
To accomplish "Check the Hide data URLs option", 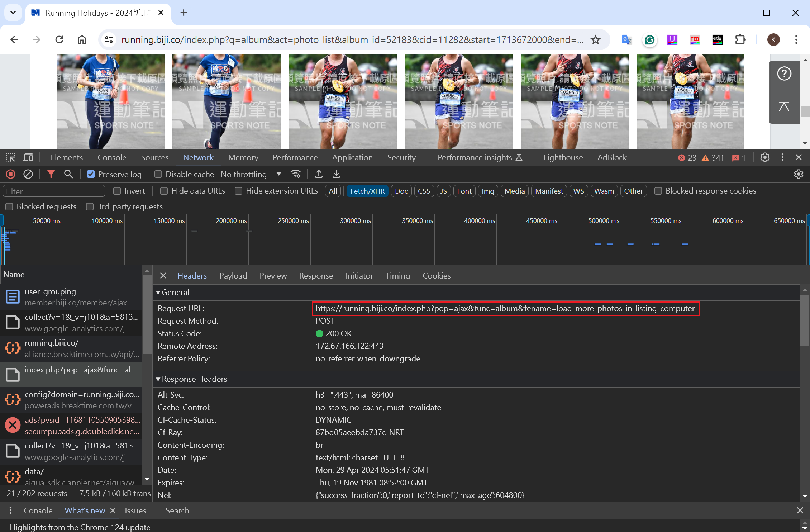I will click(x=164, y=191).
